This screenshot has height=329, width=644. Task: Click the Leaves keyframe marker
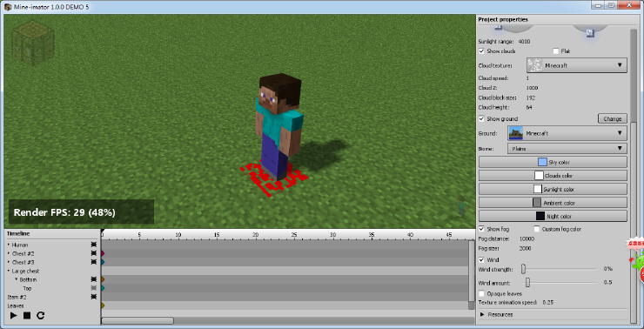103,305
